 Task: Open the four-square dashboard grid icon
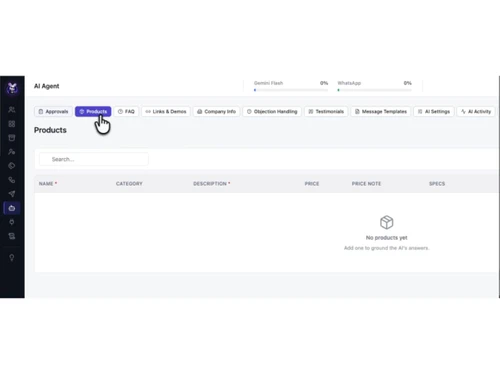[x=12, y=124]
